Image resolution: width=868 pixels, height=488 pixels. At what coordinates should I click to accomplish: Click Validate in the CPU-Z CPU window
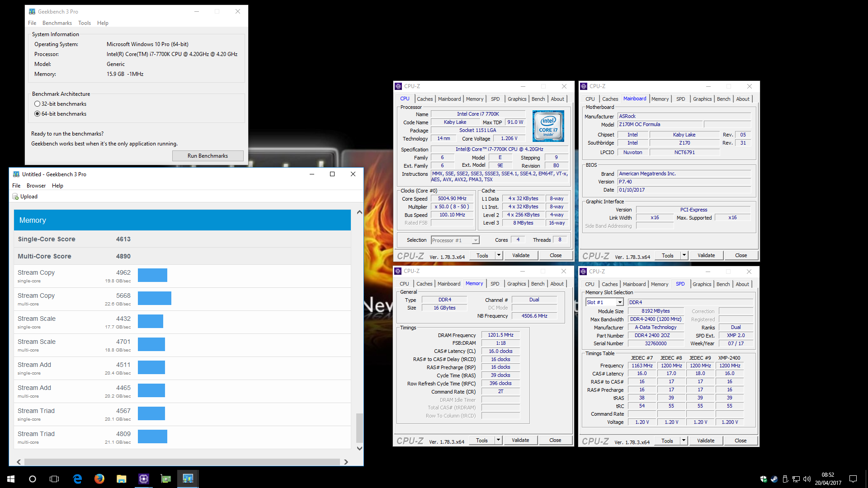click(521, 255)
